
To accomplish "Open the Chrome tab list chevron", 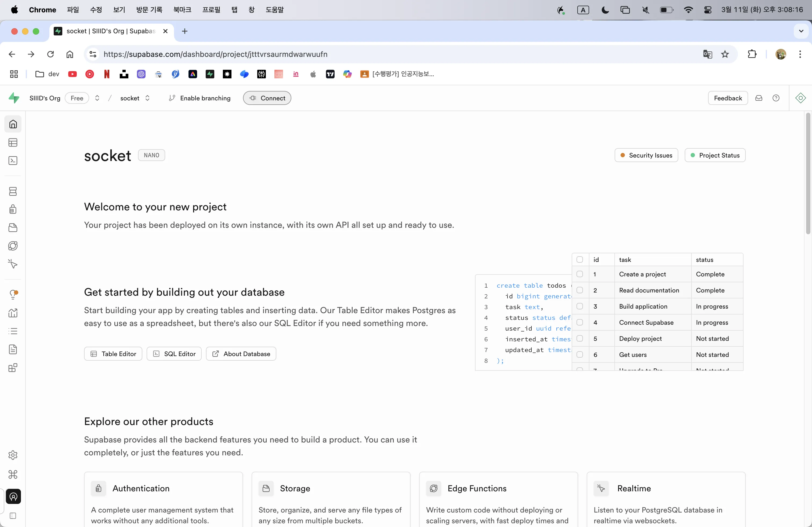I will (x=801, y=31).
